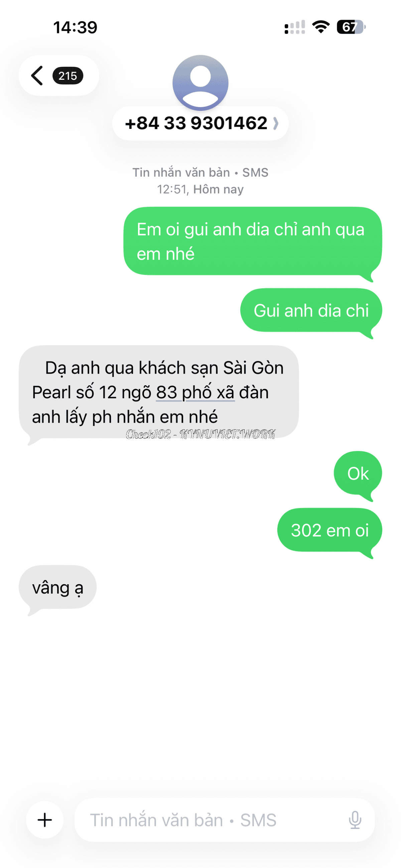Open the underlined address link 83 phố xã
Viewport: 401px width, 868px height.
[195, 392]
